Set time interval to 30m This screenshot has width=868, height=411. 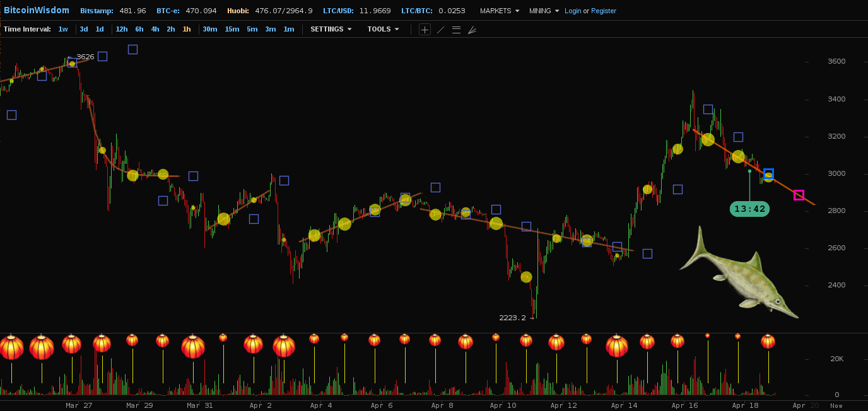pos(209,29)
